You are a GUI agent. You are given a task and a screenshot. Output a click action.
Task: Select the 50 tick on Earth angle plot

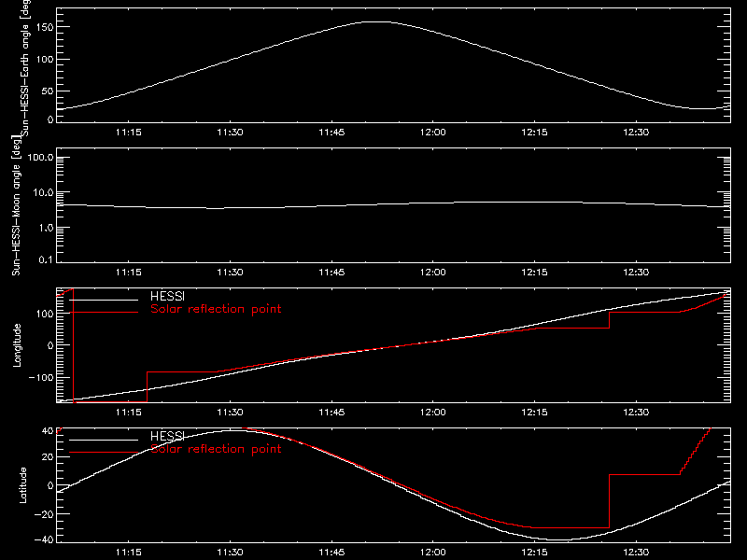(x=48, y=91)
